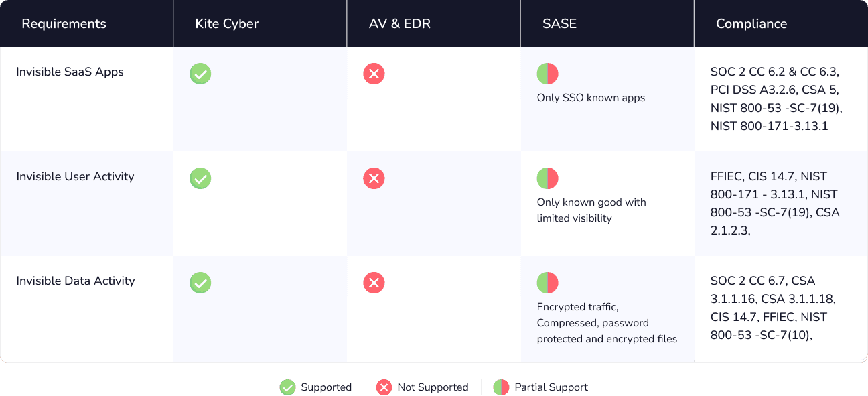Click the Not Supported legend X icon
Image resolution: width=868 pixels, height=396 pixels.
384,387
